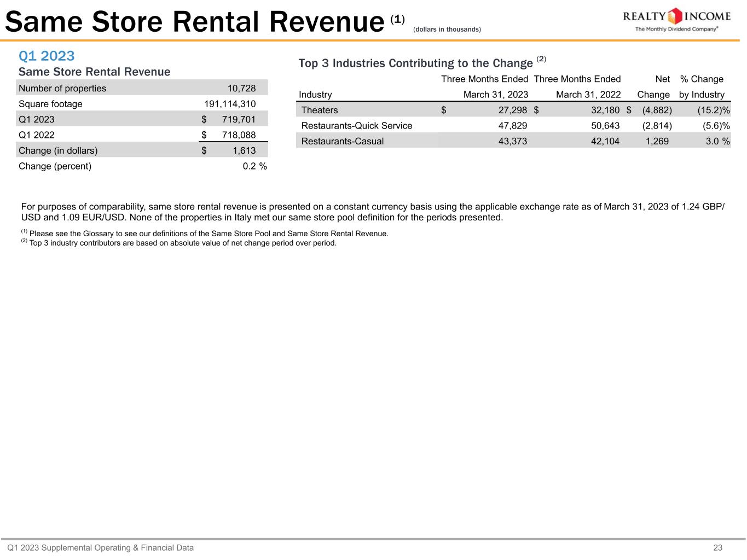Click the Same Store Rental Revenue title
Viewport: 747px width, 560px height.
click(194, 22)
